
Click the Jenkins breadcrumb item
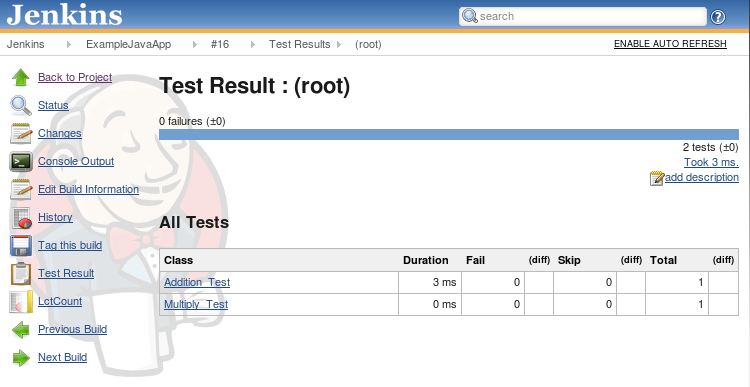[25, 44]
